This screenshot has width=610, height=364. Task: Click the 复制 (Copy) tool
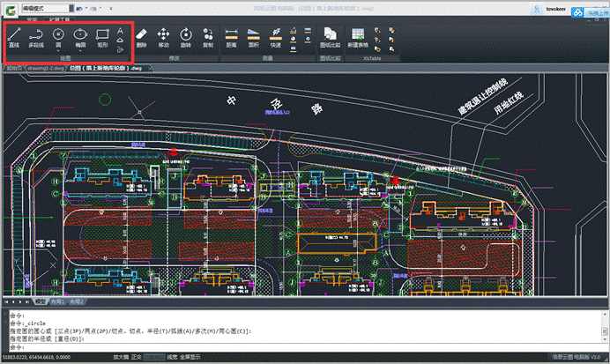(208, 36)
